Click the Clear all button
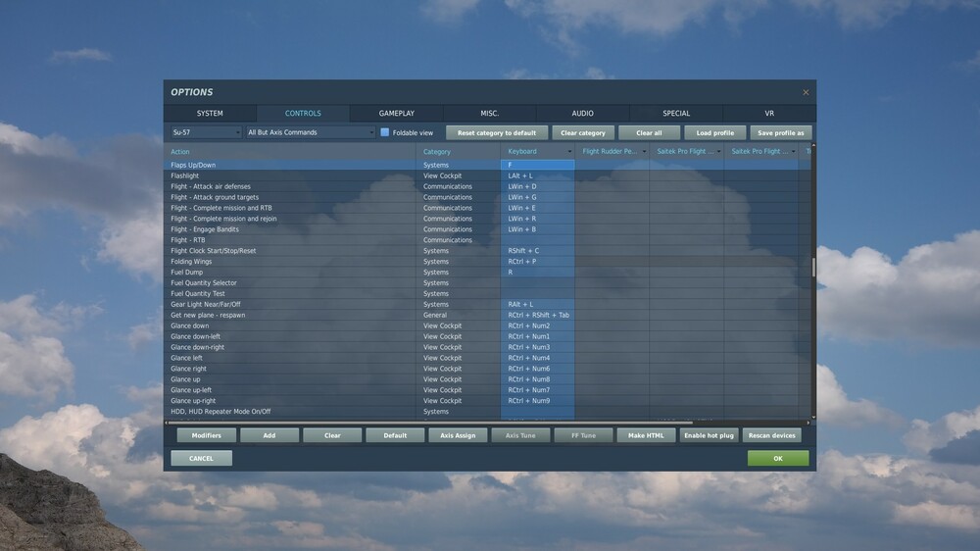The image size is (980, 551). coord(649,132)
